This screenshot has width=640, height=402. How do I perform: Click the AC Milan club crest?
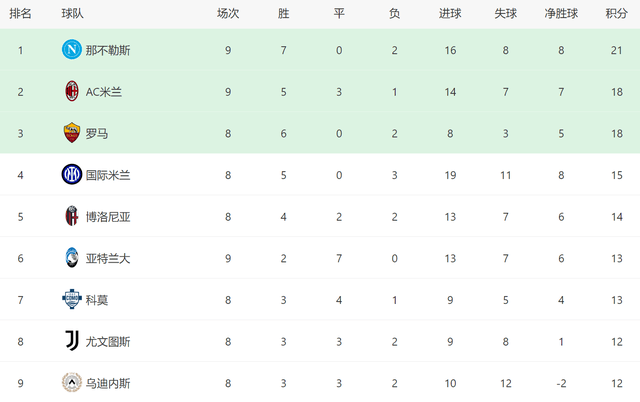[71, 92]
